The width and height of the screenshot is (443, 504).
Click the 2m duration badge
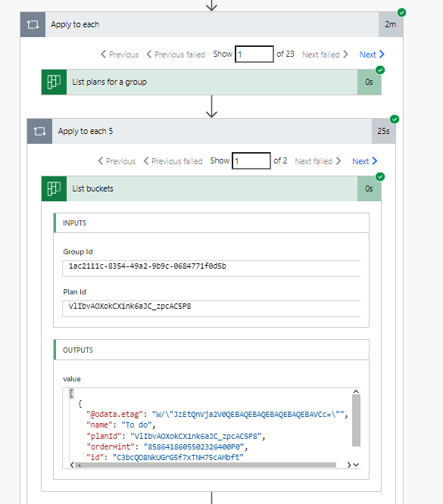pyautogui.click(x=391, y=24)
